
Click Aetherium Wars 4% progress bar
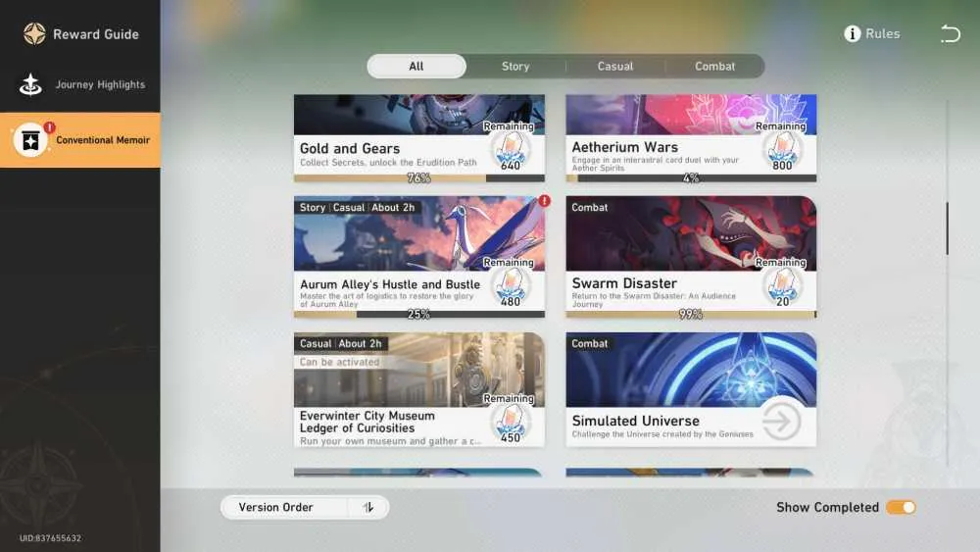pyautogui.click(x=691, y=178)
